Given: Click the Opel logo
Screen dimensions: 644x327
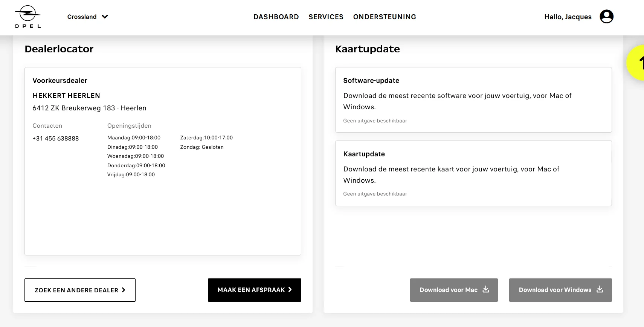Looking at the screenshot, I should (27, 17).
